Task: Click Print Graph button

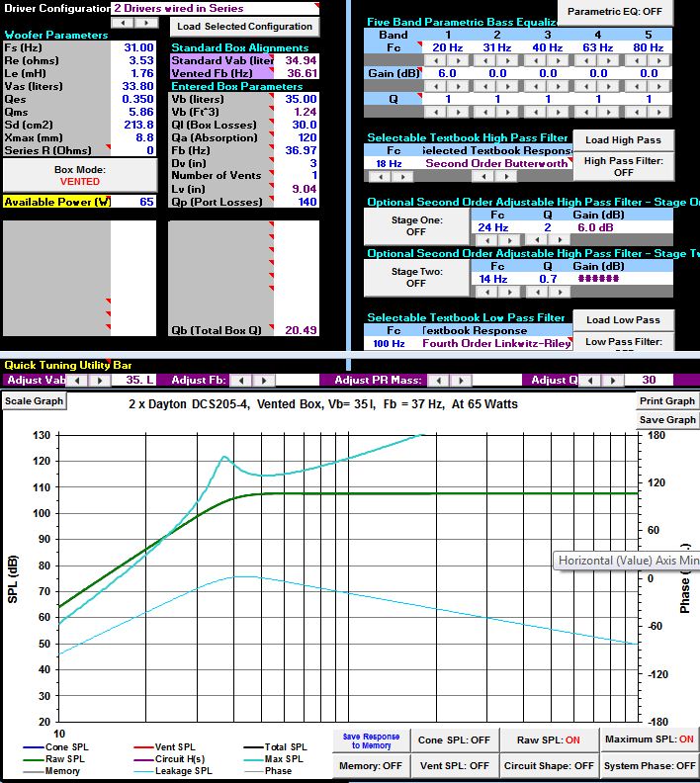Action: pos(667,401)
